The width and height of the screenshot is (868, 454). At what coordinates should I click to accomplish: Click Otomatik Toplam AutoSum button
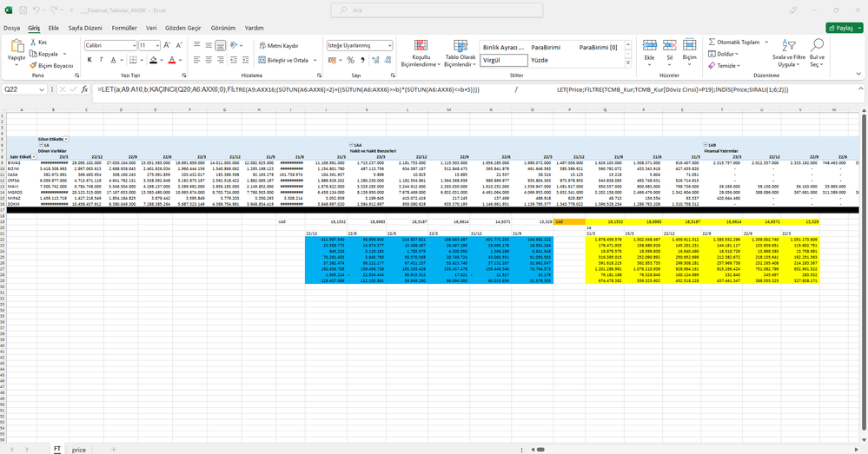tap(734, 42)
